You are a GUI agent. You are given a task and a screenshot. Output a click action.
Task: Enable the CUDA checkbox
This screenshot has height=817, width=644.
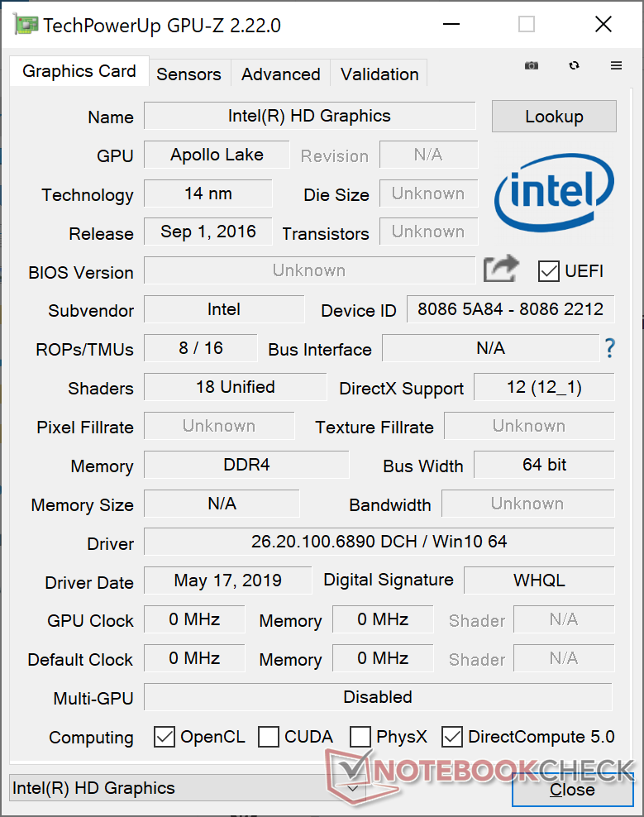click(269, 737)
